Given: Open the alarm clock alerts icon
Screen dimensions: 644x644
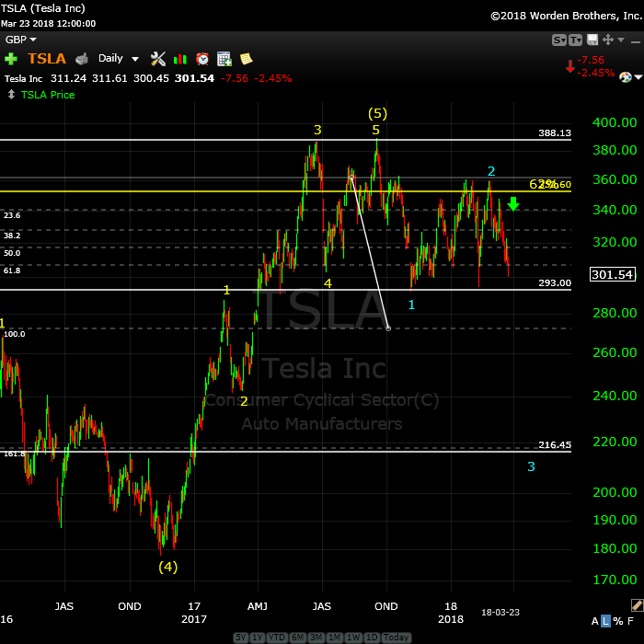Looking at the screenshot, I should pyautogui.click(x=202, y=59).
